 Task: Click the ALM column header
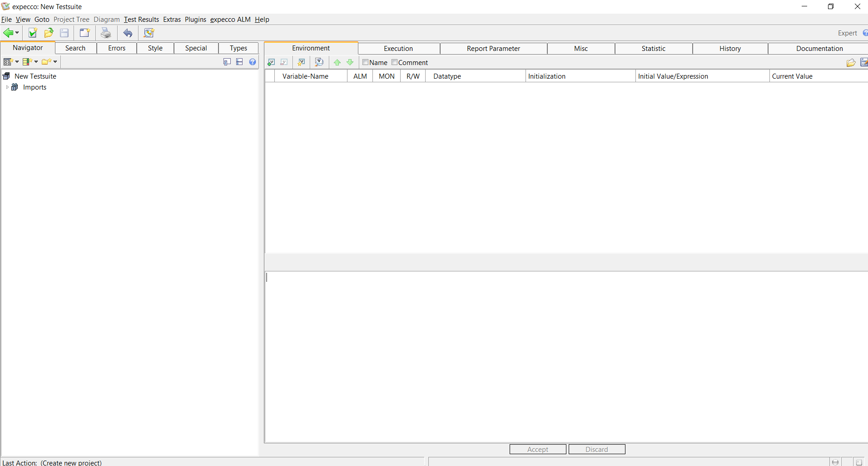tap(360, 76)
